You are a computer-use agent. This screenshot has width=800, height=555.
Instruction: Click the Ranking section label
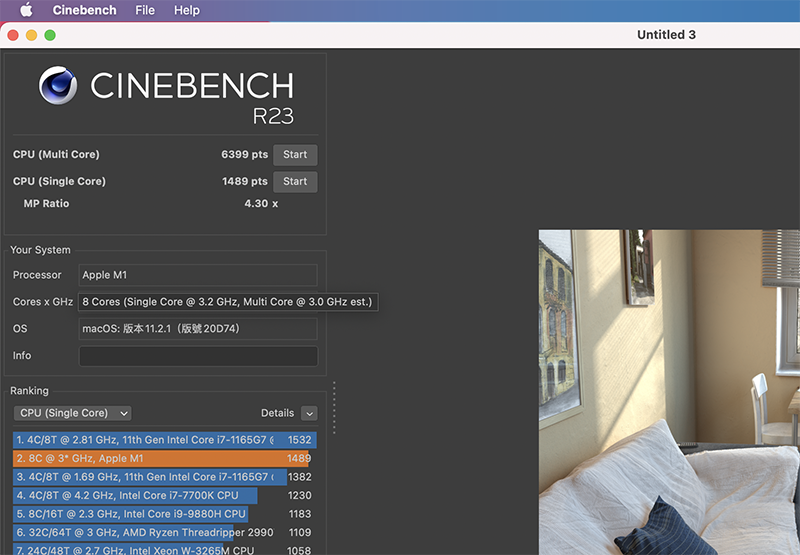click(x=30, y=391)
